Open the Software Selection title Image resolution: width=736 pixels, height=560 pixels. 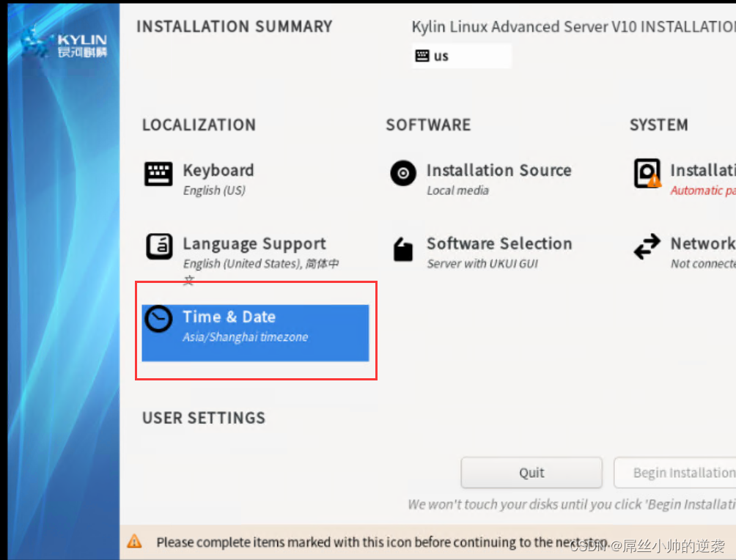pos(499,243)
